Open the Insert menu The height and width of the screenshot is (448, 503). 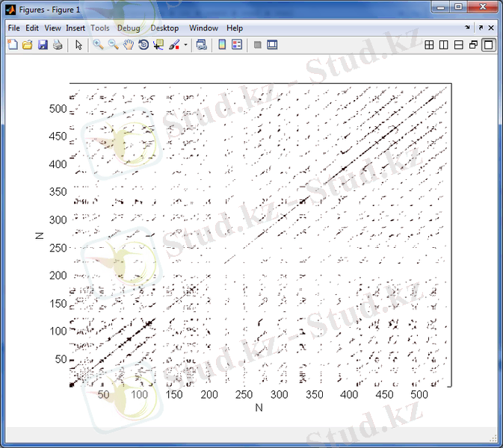pyautogui.click(x=75, y=28)
